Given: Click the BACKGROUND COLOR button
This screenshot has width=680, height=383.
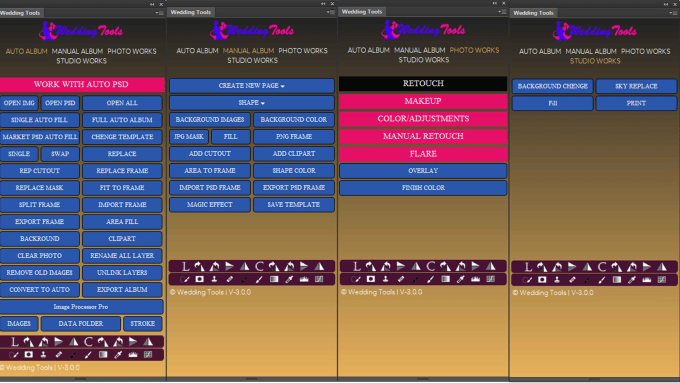Looking at the screenshot, I should click(294, 120).
